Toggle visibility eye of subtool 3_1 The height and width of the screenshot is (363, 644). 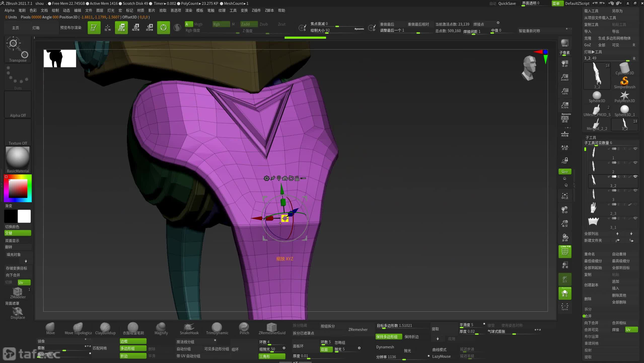coord(635,218)
